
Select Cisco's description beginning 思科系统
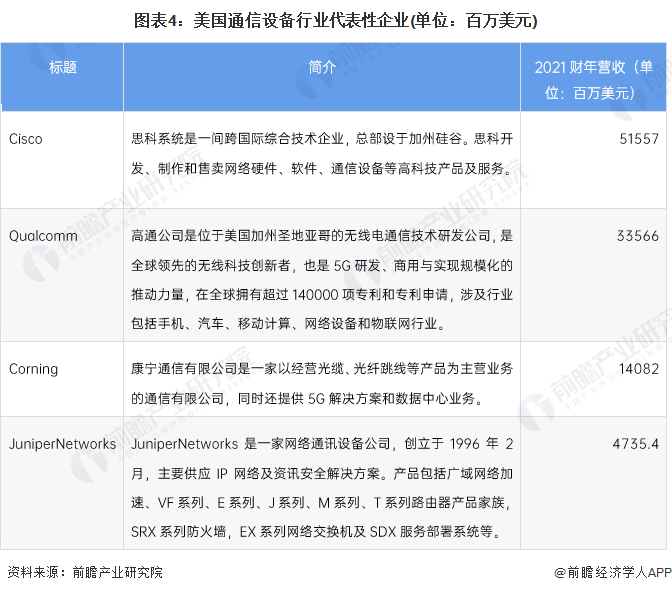(322, 153)
